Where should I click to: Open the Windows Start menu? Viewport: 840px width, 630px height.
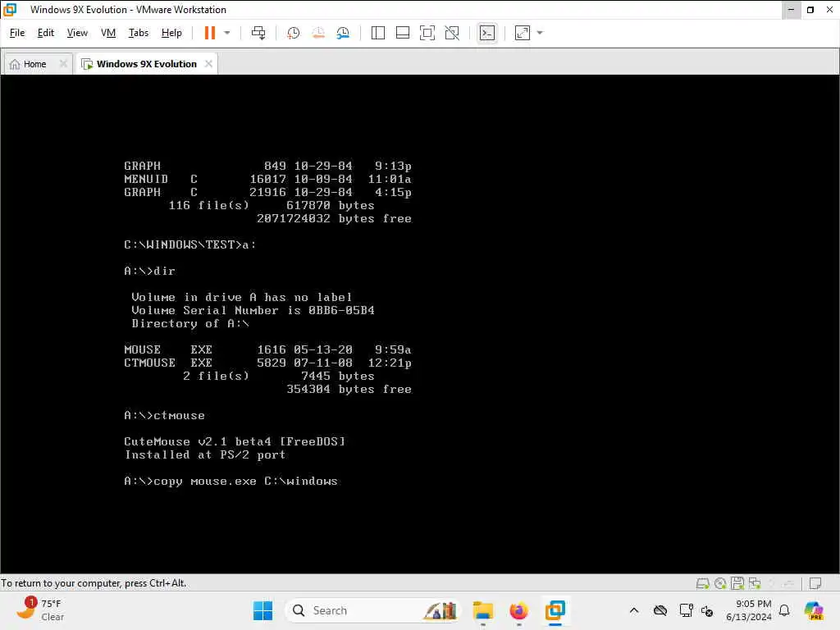pos(262,610)
